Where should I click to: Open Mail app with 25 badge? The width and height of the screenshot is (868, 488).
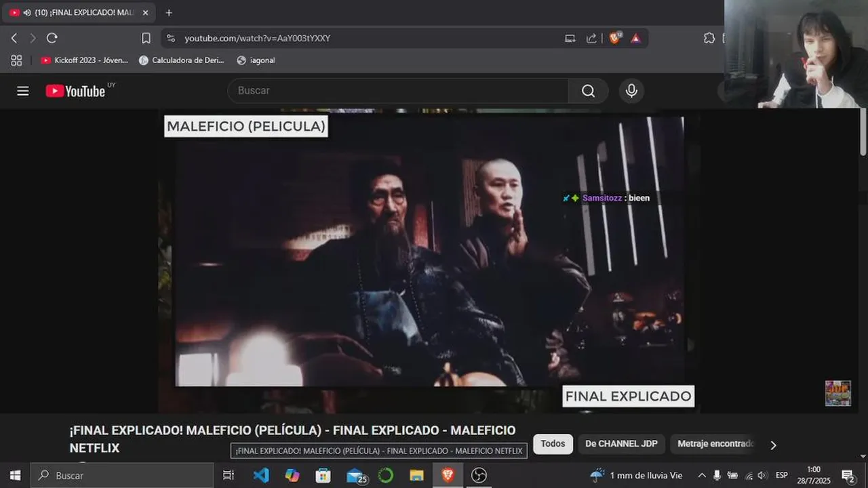click(356, 476)
